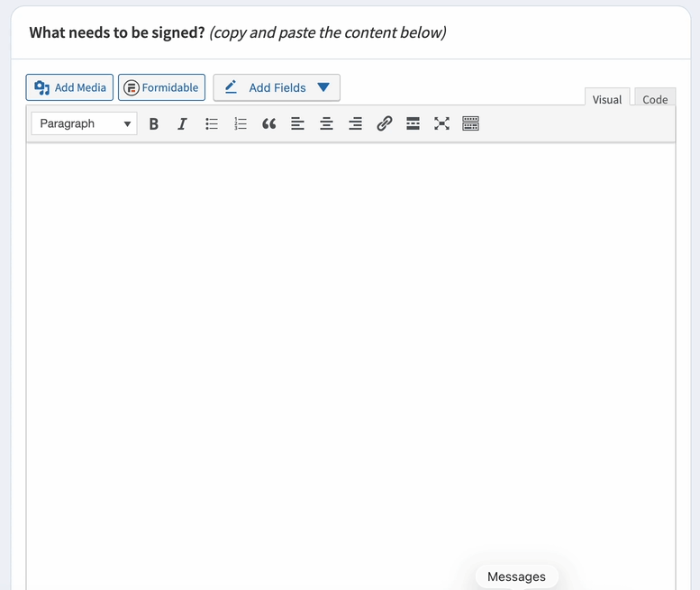Screen dimensions: 700x590
Task: Switch to the Visual tab
Action: click(607, 99)
